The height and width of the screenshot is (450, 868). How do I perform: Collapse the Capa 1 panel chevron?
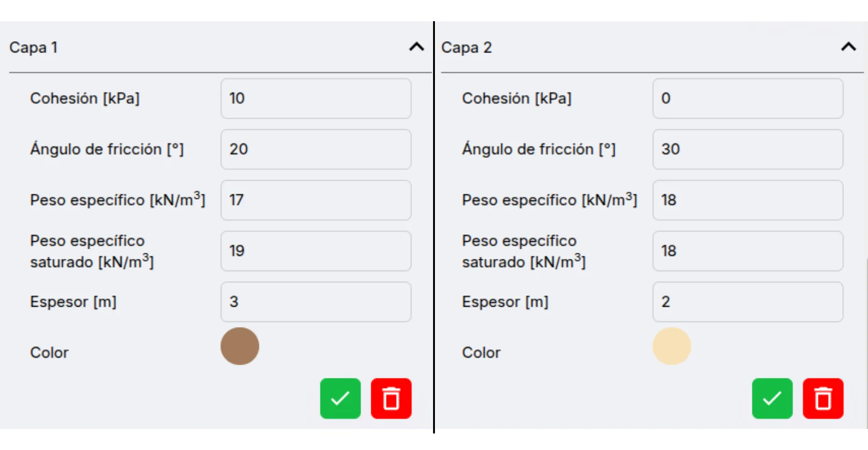pos(416,47)
